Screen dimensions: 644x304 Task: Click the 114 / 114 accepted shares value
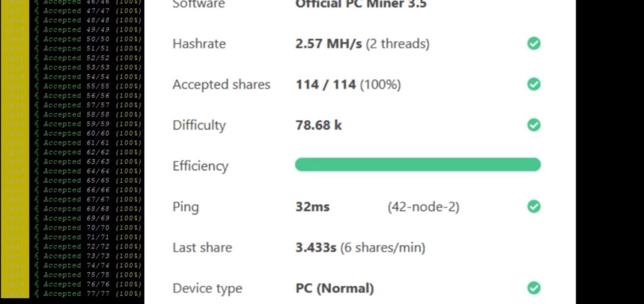(325, 85)
